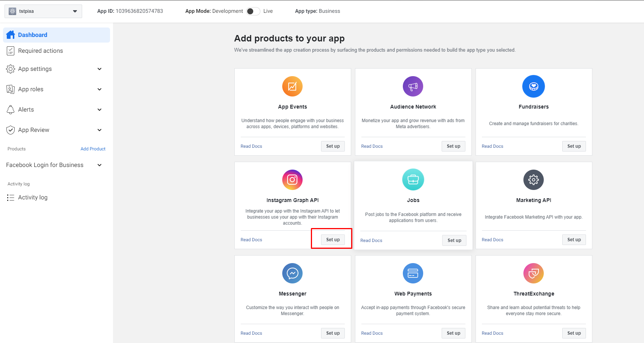This screenshot has width=644, height=343.
Task: Open Required actions in sidebar
Action: point(57,51)
